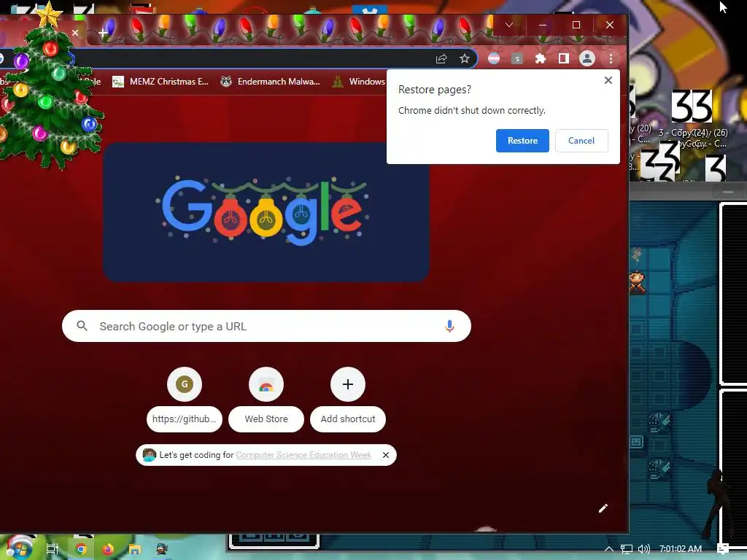Viewport: 747px width, 560px height.
Task: Start voice search with the microphone icon
Action: 449,326
